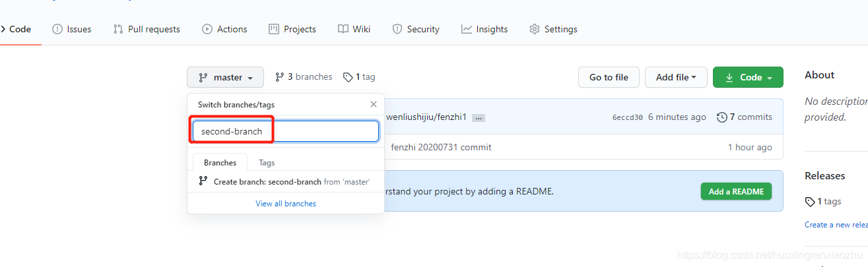This screenshot has width=868, height=267.
Task: Go to the Actions tab
Action: coord(224,29)
